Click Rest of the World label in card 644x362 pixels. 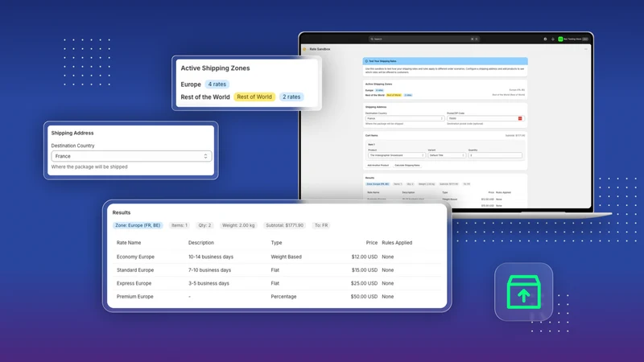[x=205, y=97]
